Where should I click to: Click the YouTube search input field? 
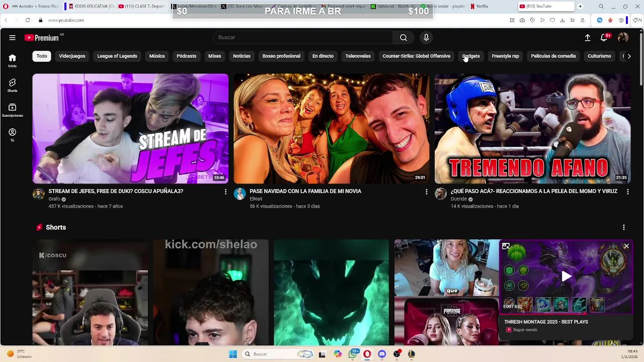(303, 38)
